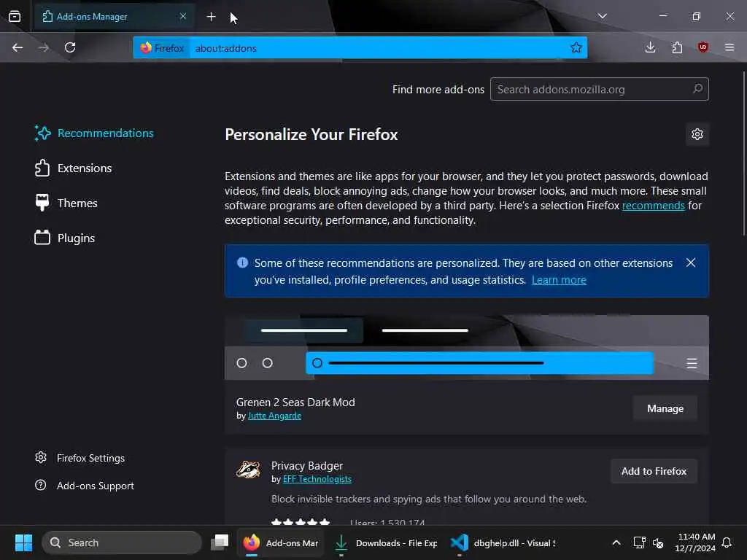Viewport: 747px width, 560px height.
Task: Dismiss the personalized recommendations notice
Action: pos(691,262)
